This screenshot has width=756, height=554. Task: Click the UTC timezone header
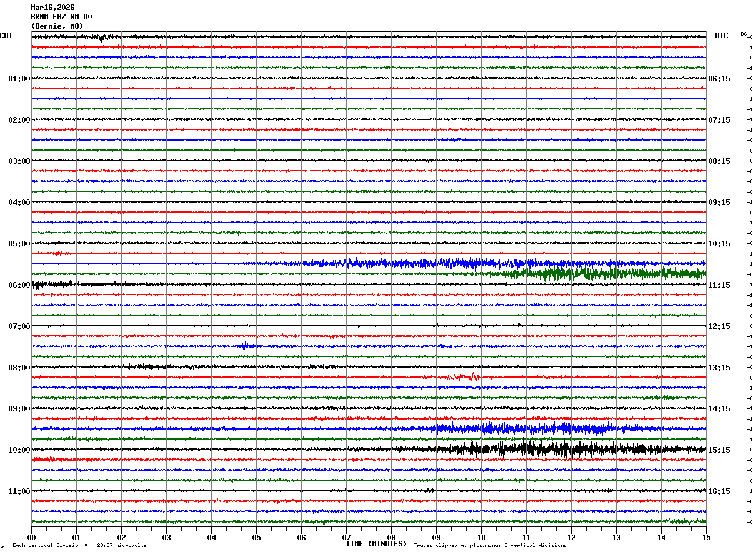[722, 36]
